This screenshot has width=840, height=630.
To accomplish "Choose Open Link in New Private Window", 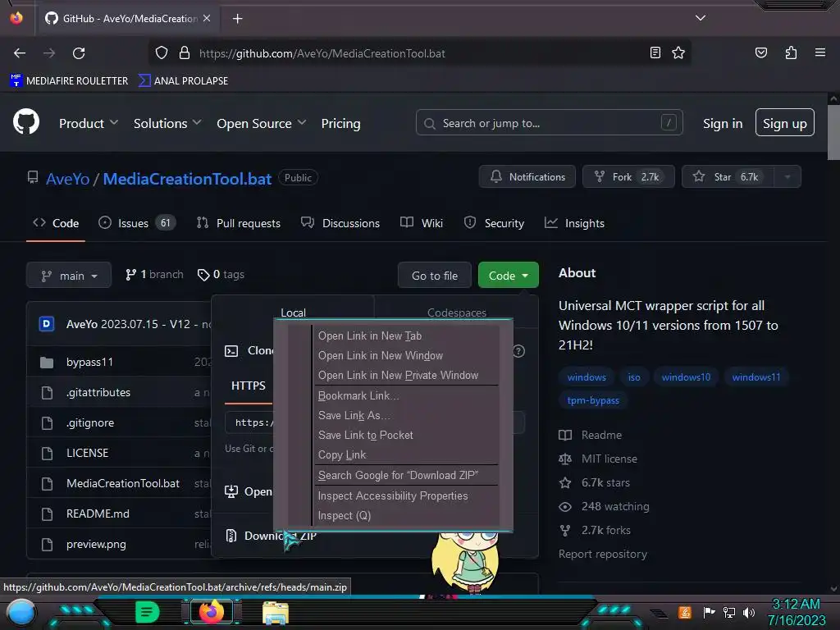I will pyautogui.click(x=407, y=376).
